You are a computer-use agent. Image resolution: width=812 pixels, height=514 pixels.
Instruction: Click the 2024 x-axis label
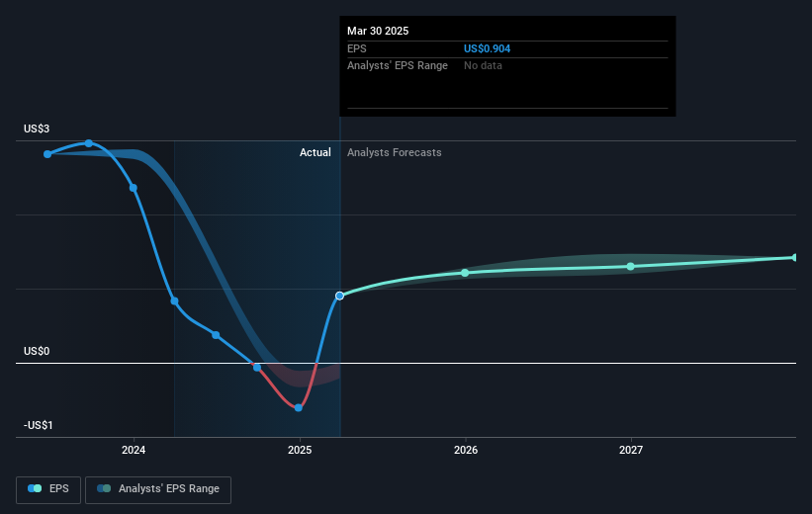tap(134, 450)
